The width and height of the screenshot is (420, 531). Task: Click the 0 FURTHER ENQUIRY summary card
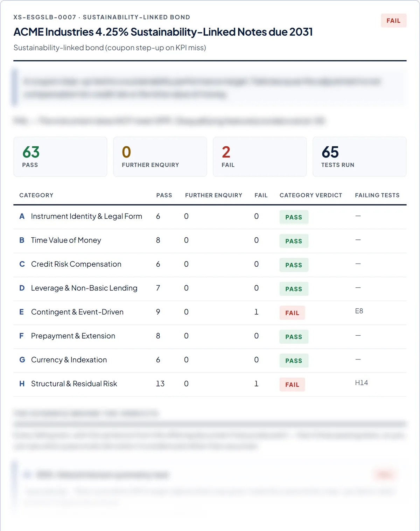click(x=160, y=156)
